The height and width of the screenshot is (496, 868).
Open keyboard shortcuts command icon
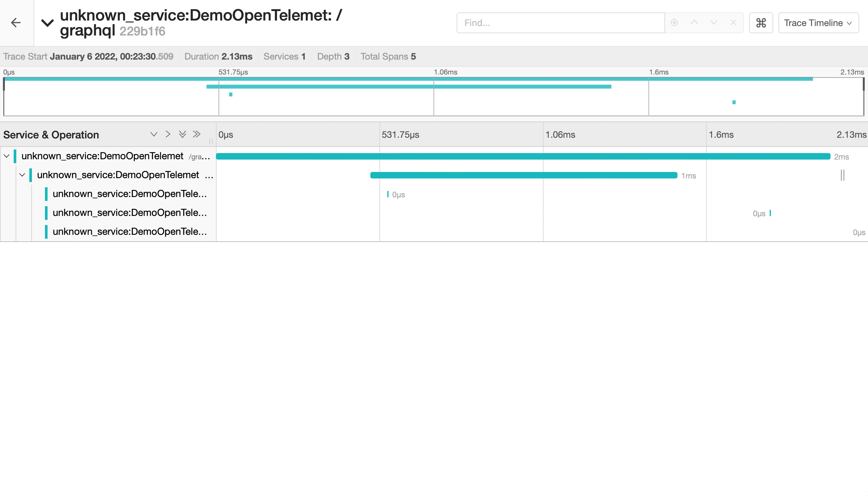(x=761, y=23)
